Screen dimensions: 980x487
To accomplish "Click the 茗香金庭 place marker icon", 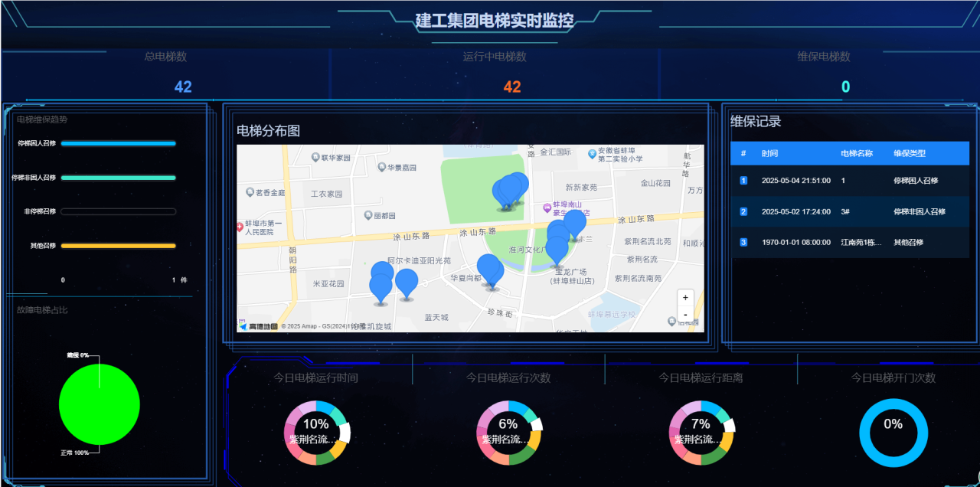I will (250, 192).
